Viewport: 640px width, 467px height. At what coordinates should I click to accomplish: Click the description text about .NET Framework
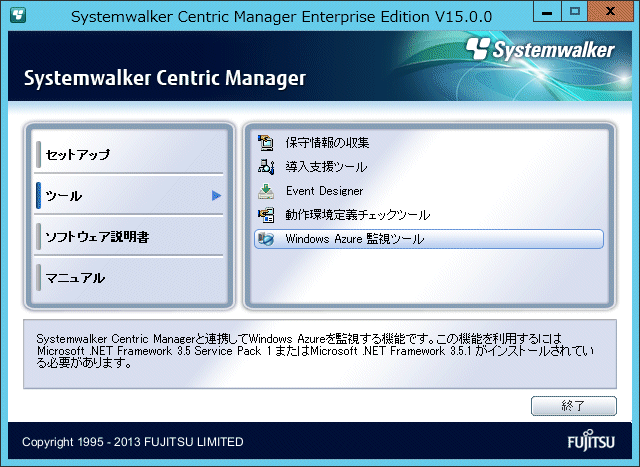315,351
